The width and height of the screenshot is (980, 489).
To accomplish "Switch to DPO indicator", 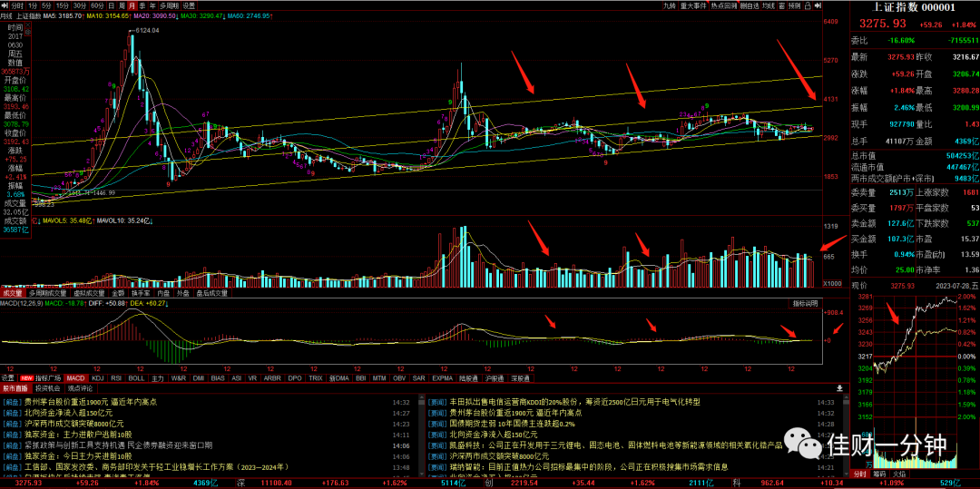I will click(x=294, y=378).
